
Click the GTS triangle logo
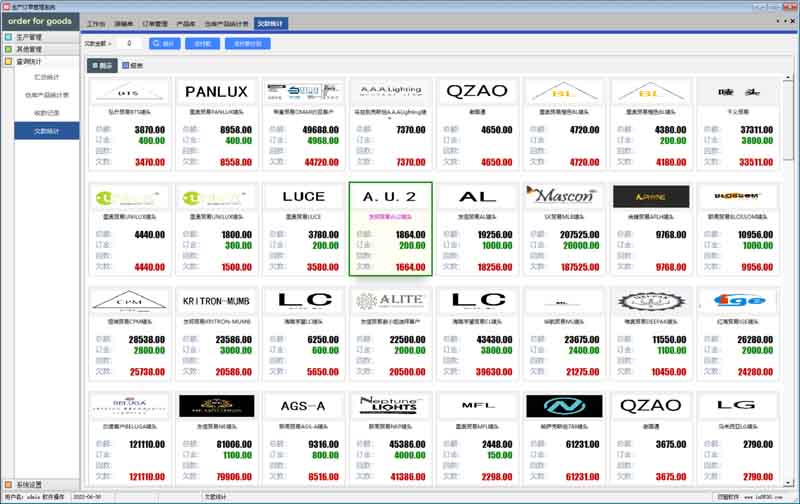[130, 92]
